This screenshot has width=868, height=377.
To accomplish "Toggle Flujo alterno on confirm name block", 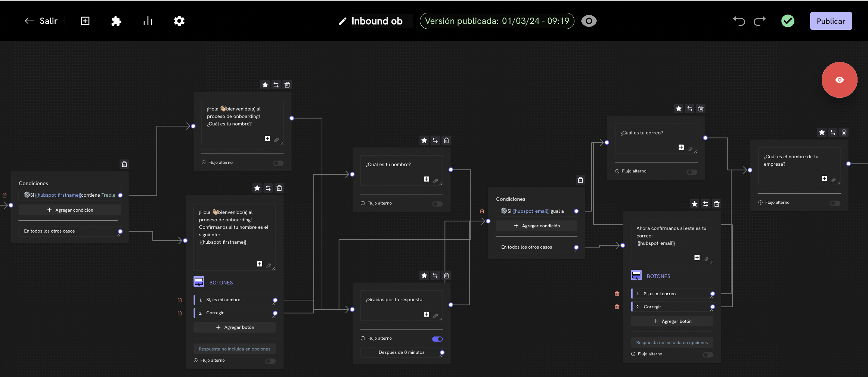I will click(x=270, y=361).
